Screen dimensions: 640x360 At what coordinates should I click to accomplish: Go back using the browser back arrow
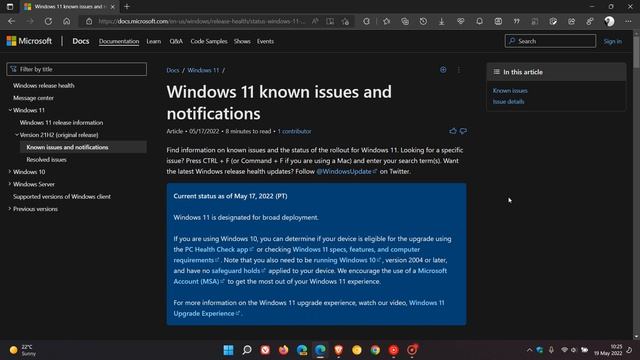coord(11,21)
